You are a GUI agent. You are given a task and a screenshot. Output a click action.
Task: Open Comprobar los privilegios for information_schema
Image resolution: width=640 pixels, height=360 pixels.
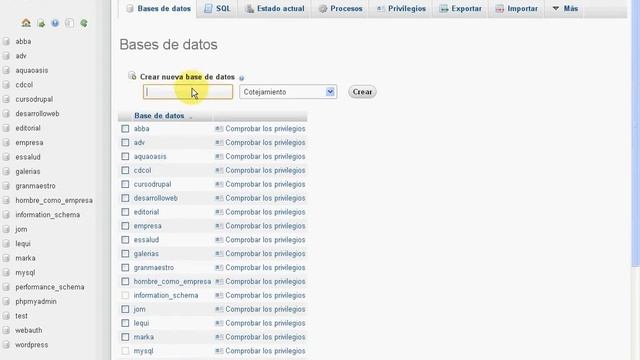point(265,296)
